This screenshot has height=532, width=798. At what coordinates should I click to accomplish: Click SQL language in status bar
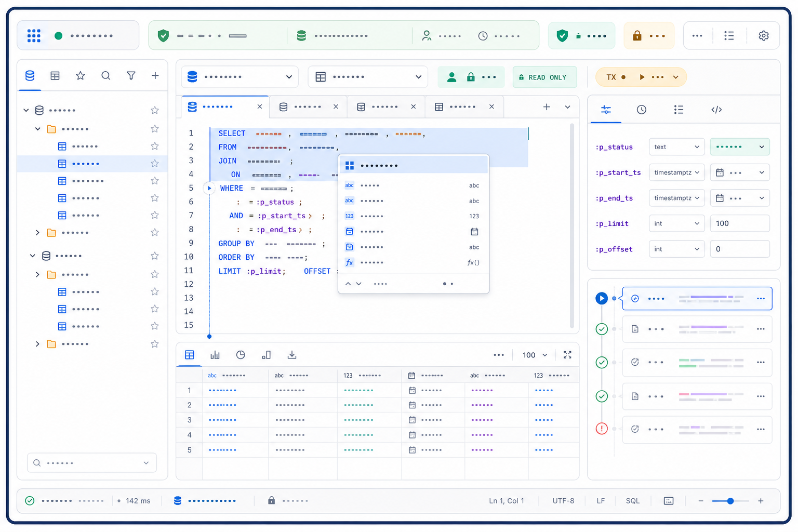pos(632,501)
